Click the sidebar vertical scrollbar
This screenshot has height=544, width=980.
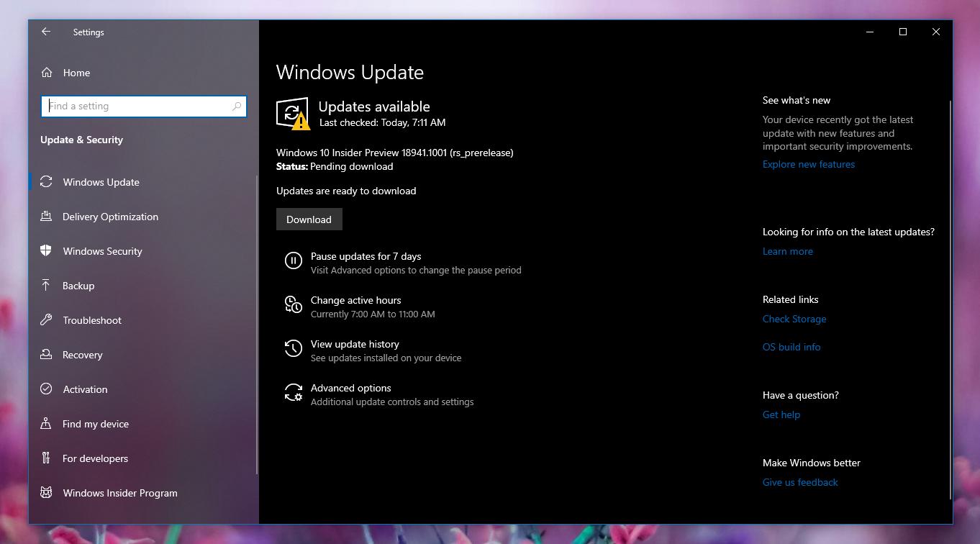(x=257, y=324)
